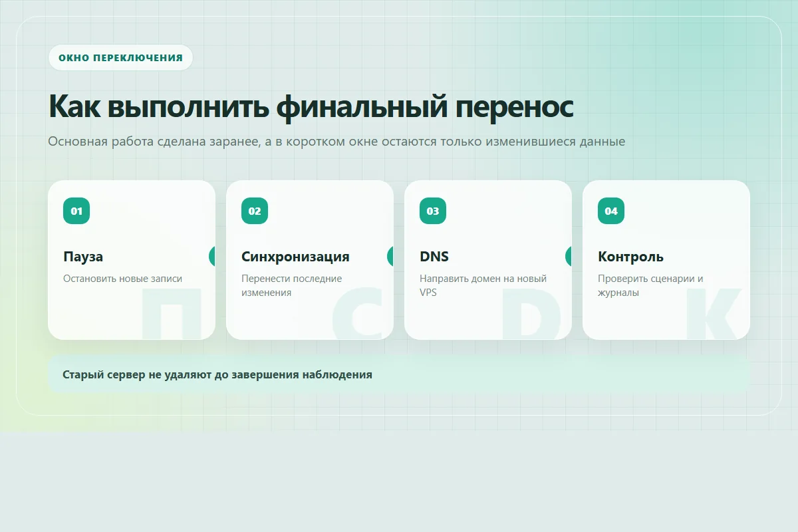Click the text 'Перенести последние изменения'
The height and width of the screenshot is (532, 798).
(x=292, y=285)
